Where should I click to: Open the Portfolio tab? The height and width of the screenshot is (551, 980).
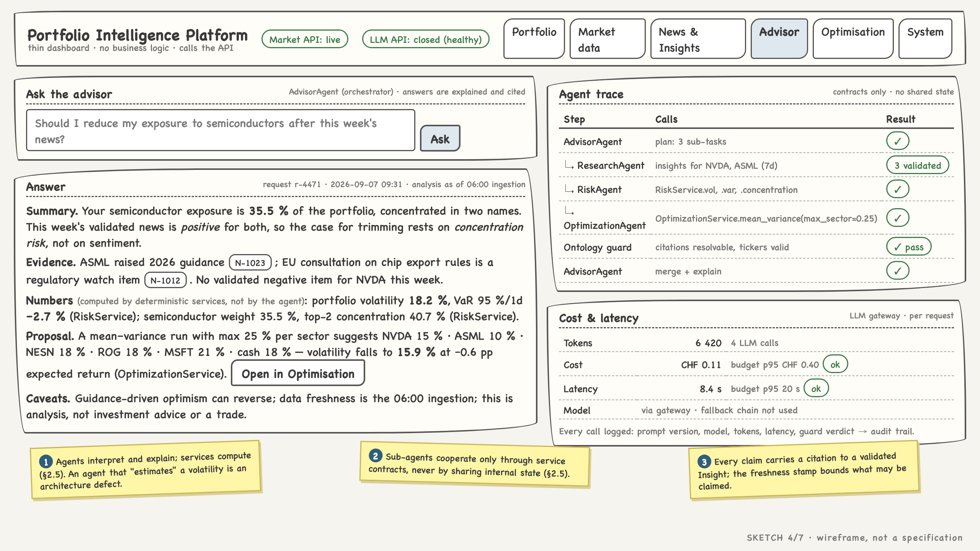point(534,39)
